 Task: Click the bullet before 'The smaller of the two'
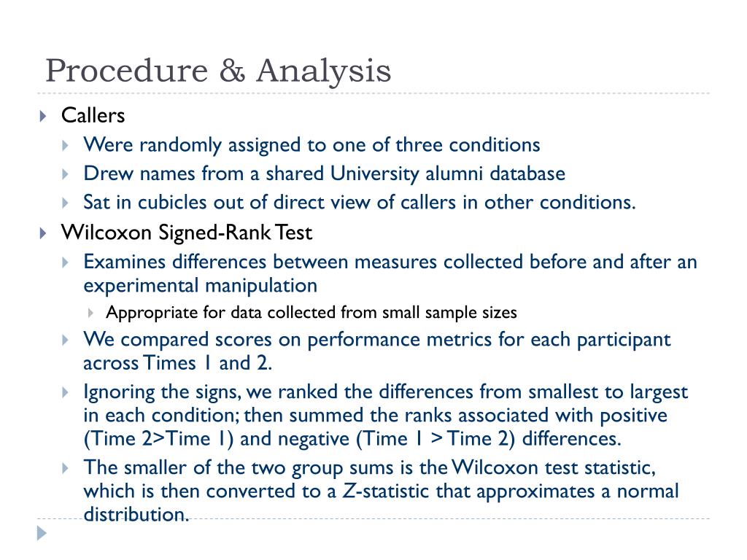click(x=65, y=468)
